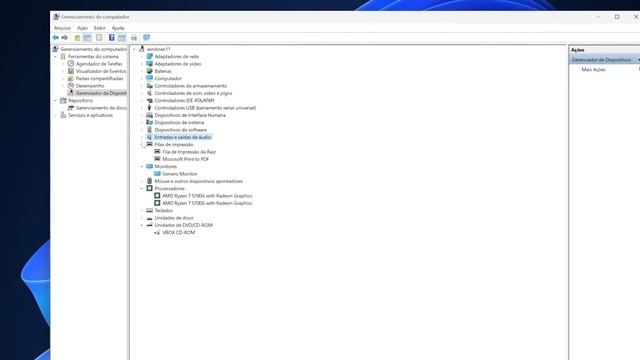Viewport: 640px width, 360px height.
Task: Click the Dispositivos de Interface Humana icon
Action: pyautogui.click(x=149, y=115)
